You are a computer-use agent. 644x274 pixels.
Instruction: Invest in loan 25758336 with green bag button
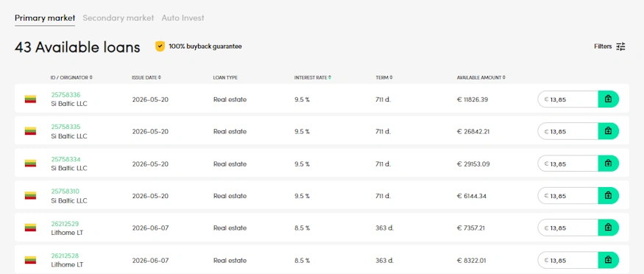[608, 99]
